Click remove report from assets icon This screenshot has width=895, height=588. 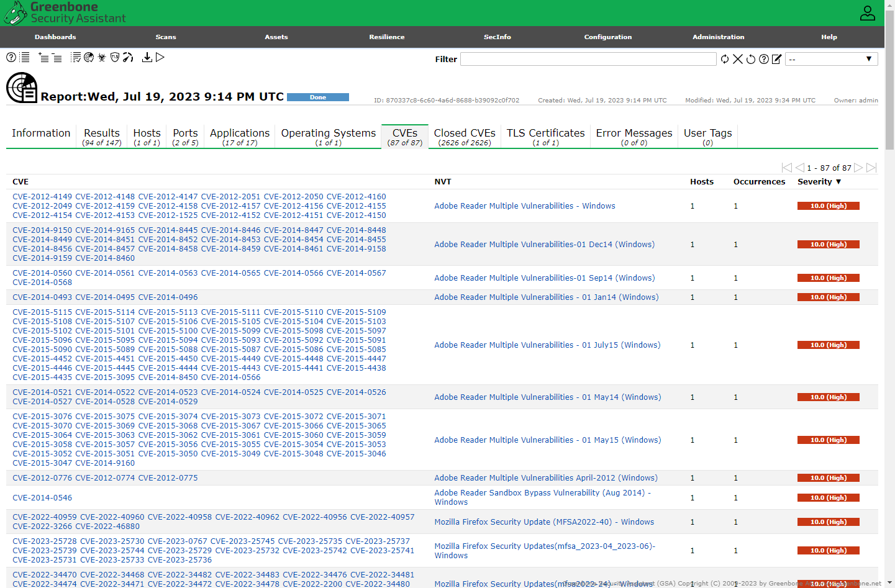point(57,57)
